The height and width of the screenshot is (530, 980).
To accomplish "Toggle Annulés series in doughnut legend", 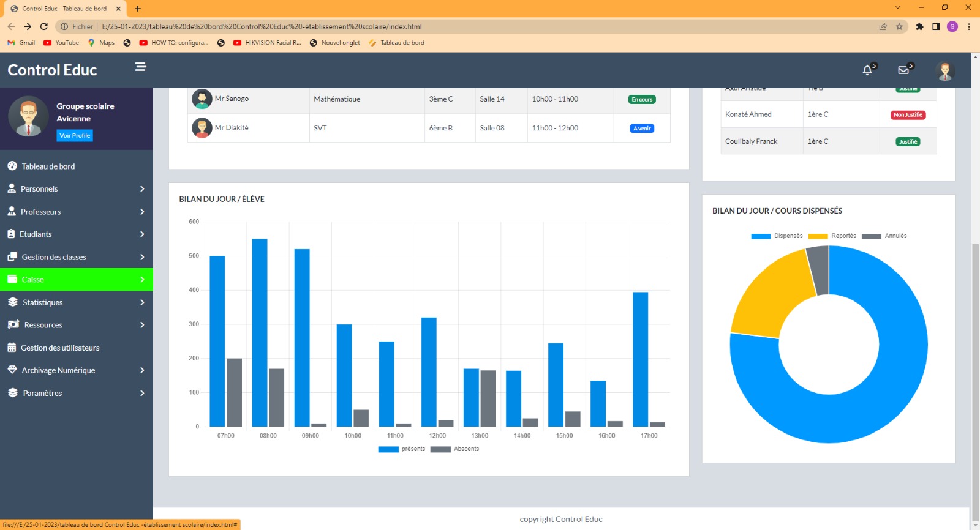I will pos(884,236).
